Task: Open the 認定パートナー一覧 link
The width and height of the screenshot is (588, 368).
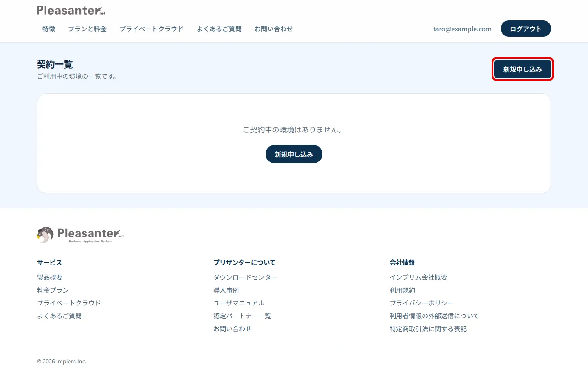Action: point(242,316)
